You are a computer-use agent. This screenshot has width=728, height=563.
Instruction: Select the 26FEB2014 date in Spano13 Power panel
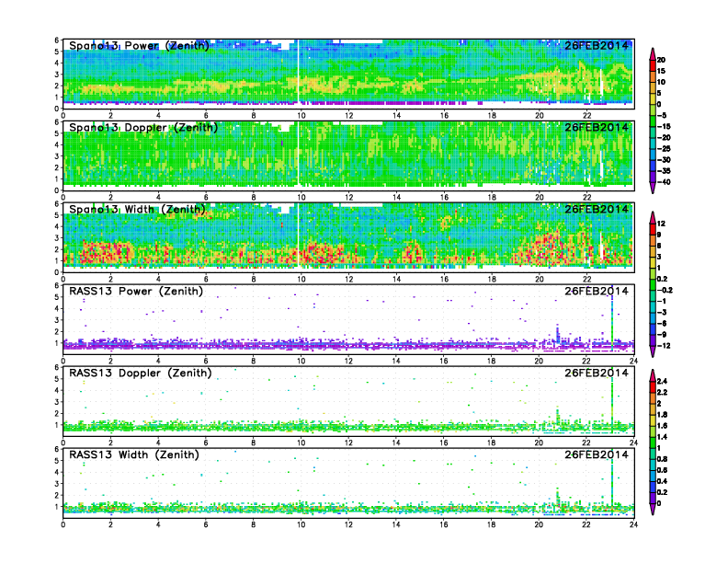(597, 45)
